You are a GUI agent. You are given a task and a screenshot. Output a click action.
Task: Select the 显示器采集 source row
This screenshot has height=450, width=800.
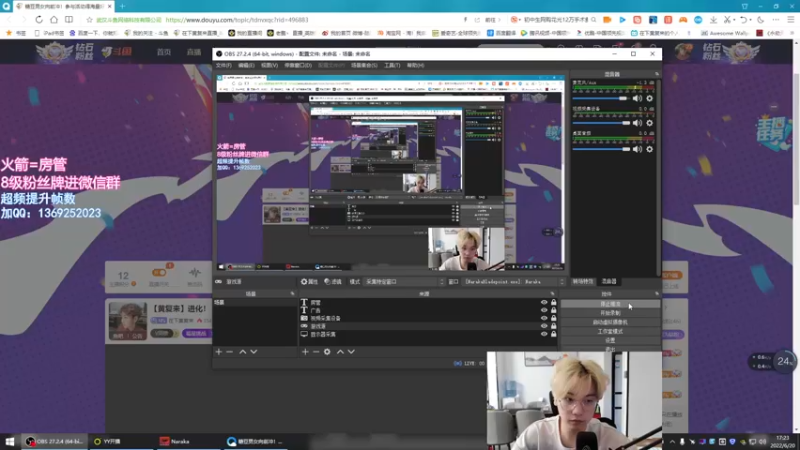coord(427,334)
